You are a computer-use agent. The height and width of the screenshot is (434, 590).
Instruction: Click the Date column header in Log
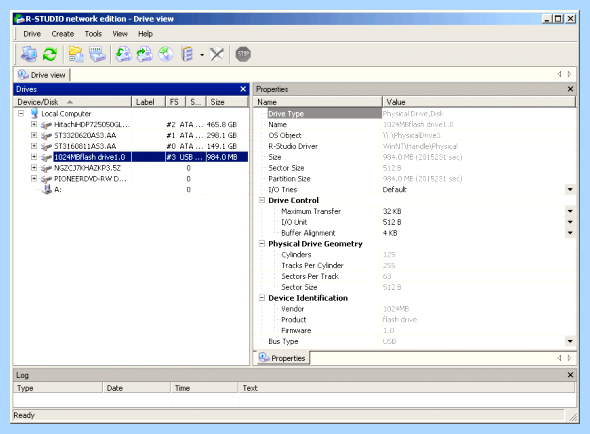coord(137,388)
